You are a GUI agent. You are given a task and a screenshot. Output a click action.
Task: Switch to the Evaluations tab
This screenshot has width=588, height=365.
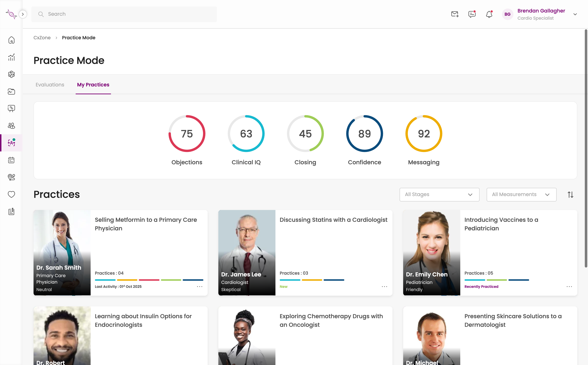[50, 85]
